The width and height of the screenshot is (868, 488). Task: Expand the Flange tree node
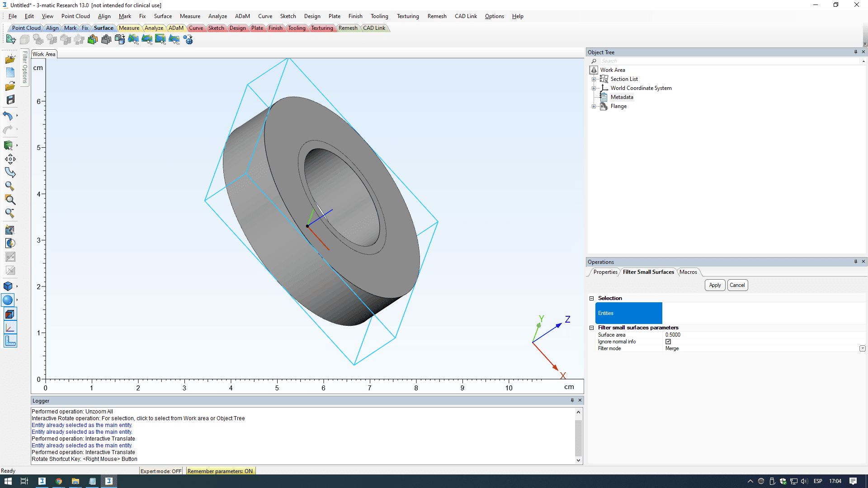(x=594, y=107)
